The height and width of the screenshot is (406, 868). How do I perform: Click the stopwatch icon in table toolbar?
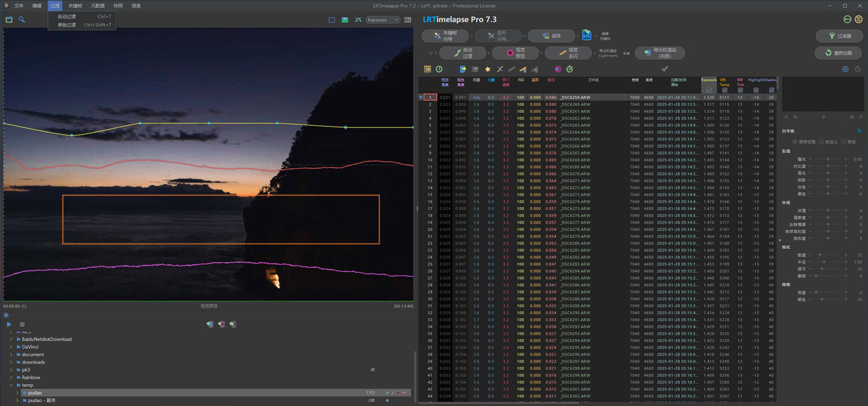(x=569, y=70)
